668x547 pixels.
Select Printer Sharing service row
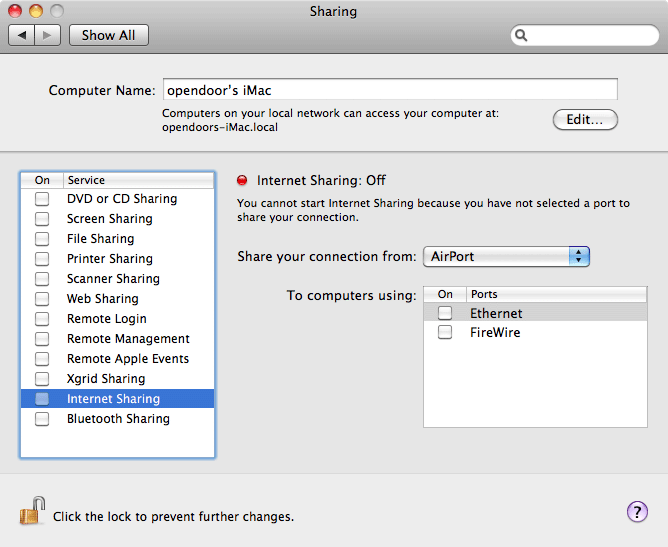click(x=110, y=259)
